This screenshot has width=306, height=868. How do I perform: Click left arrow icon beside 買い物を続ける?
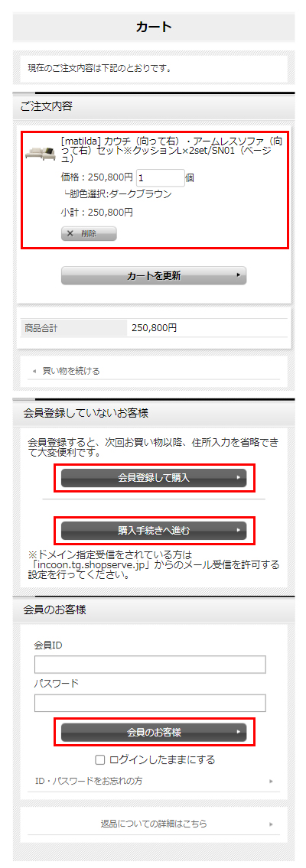point(34,372)
